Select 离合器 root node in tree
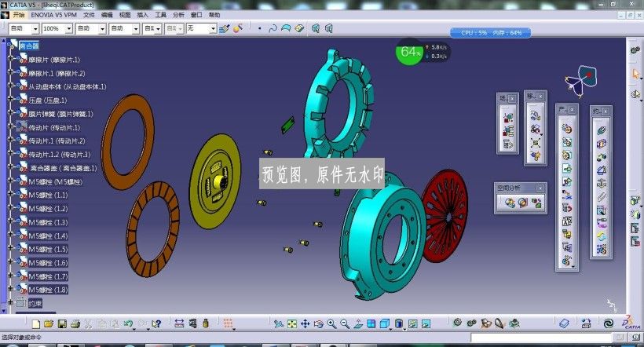The image size is (644, 347). [29, 46]
